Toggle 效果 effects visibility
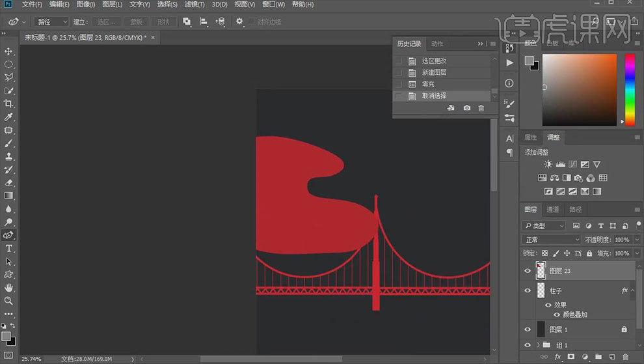 click(548, 305)
